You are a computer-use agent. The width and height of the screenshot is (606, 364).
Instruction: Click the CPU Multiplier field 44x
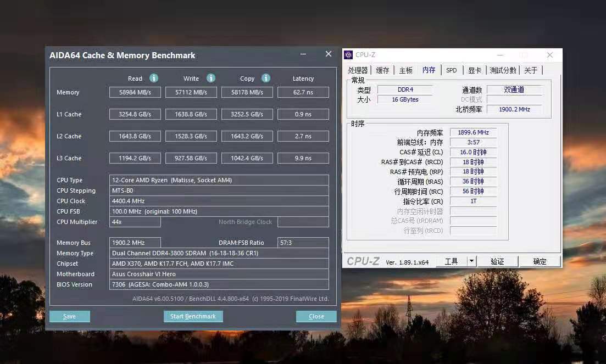(x=135, y=222)
